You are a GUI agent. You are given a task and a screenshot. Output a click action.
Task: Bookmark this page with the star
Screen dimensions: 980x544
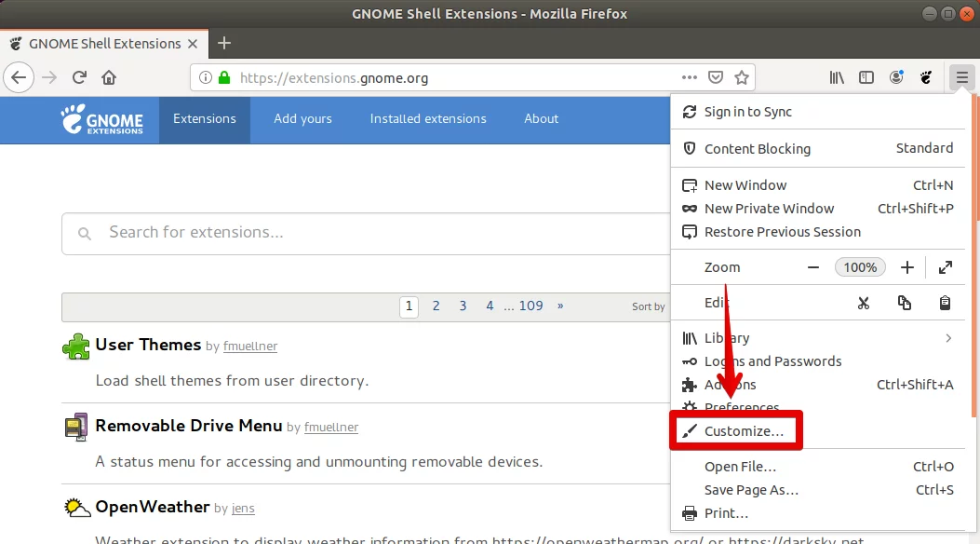coord(742,77)
